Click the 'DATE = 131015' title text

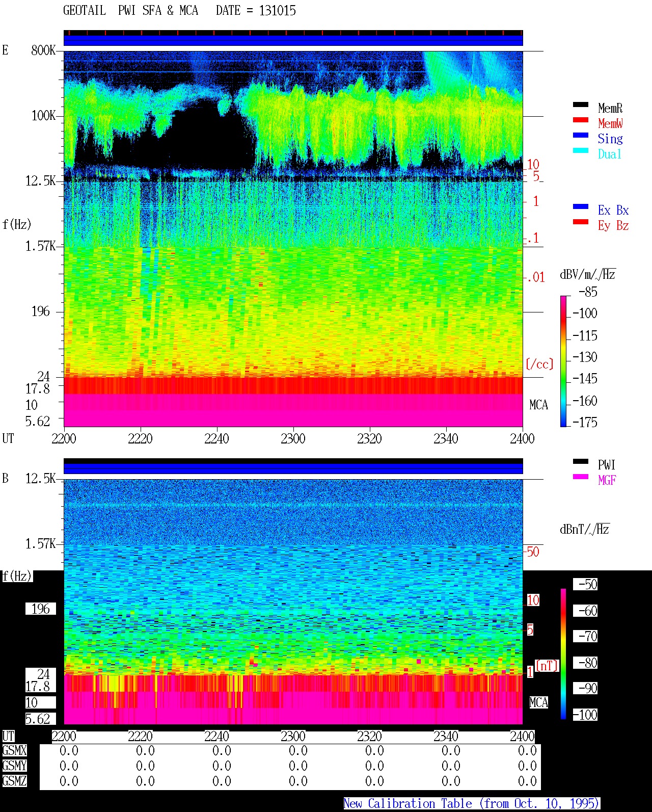[x=256, y=10]
